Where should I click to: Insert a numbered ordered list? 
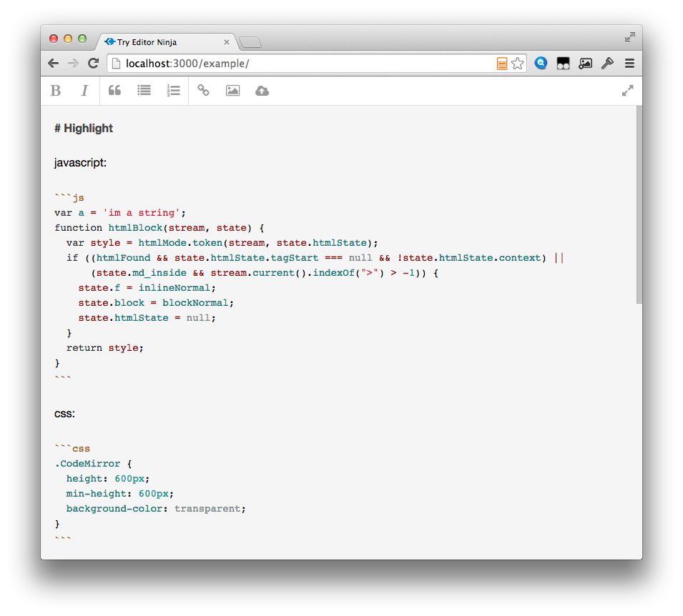[x=173, y=91]
